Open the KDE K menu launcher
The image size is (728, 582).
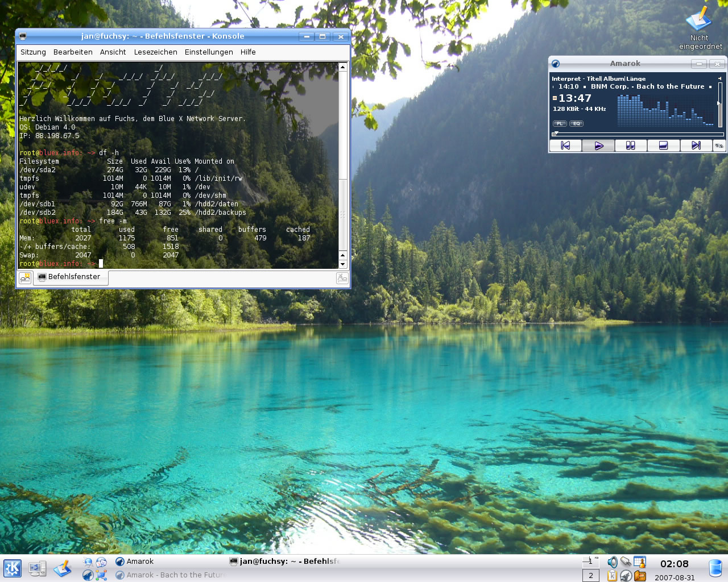click(13, 568)
